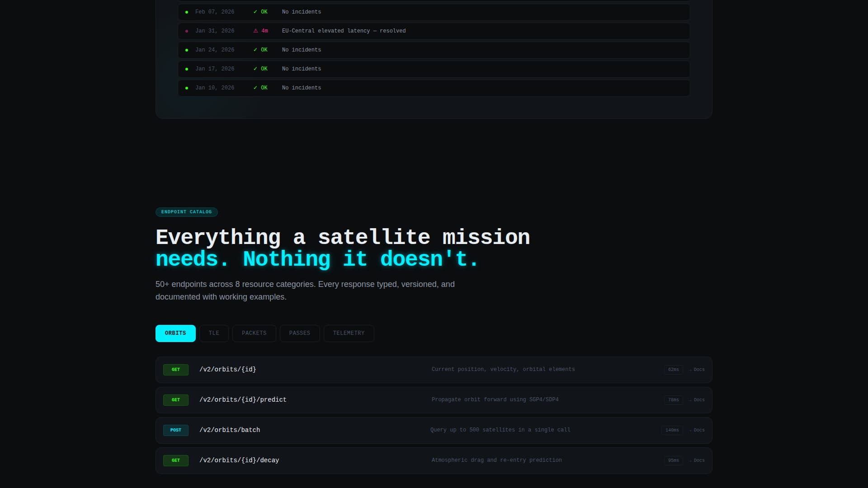Click the 4m warning status on Jan 31

(x=261, y=31)
